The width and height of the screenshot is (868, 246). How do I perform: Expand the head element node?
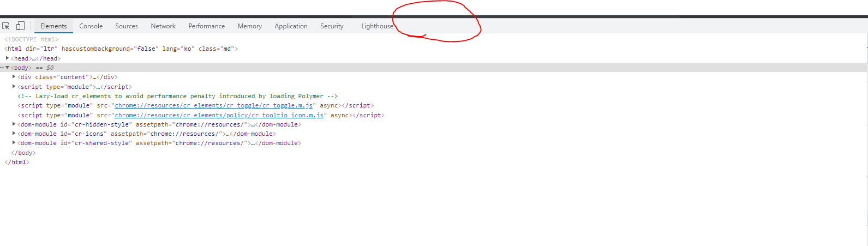click(8, 58)
